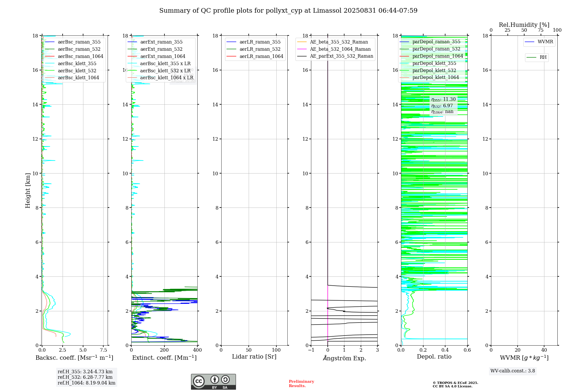
Task: Click legend entry parDepol_raman_532
Action: 430,49
